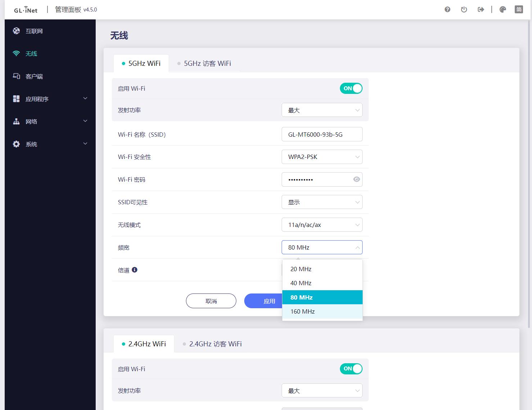Open the theme palette icon
The image size is (532, 410).
point(502,9)
